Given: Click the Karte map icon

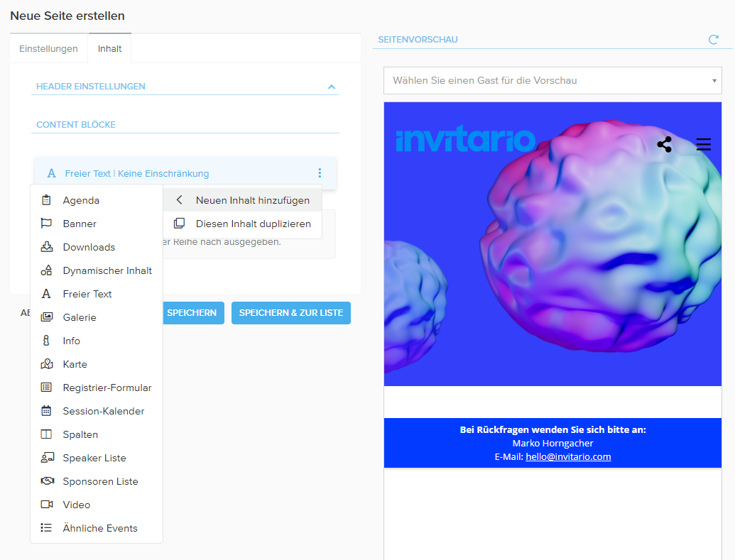Looking at the screenshot, I should click(x=47, y=364).
